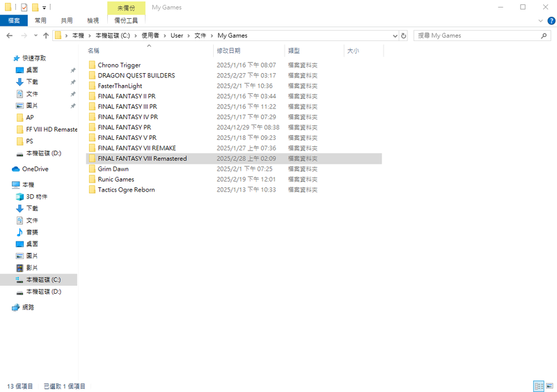Open the AP folder in sidebar

[x=30, y=117]
